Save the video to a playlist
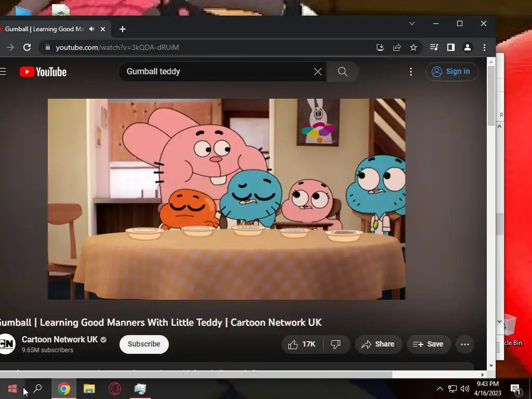Screen dimensions: 532x399 (429, 344)
